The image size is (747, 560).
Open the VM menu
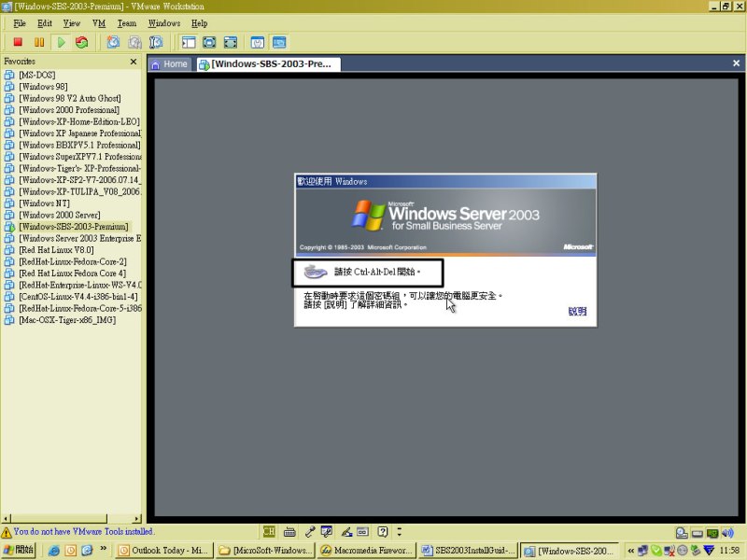tap(99, 23)
